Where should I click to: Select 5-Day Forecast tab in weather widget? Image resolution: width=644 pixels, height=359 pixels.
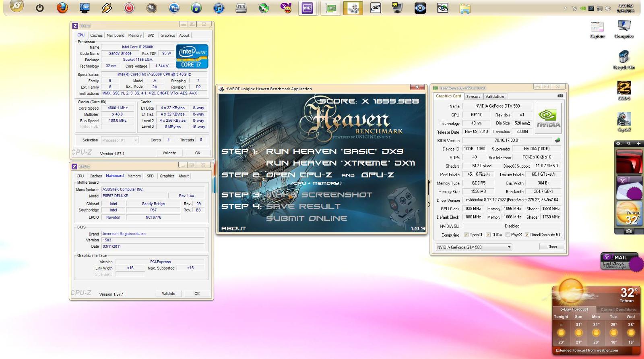(574, 309)
